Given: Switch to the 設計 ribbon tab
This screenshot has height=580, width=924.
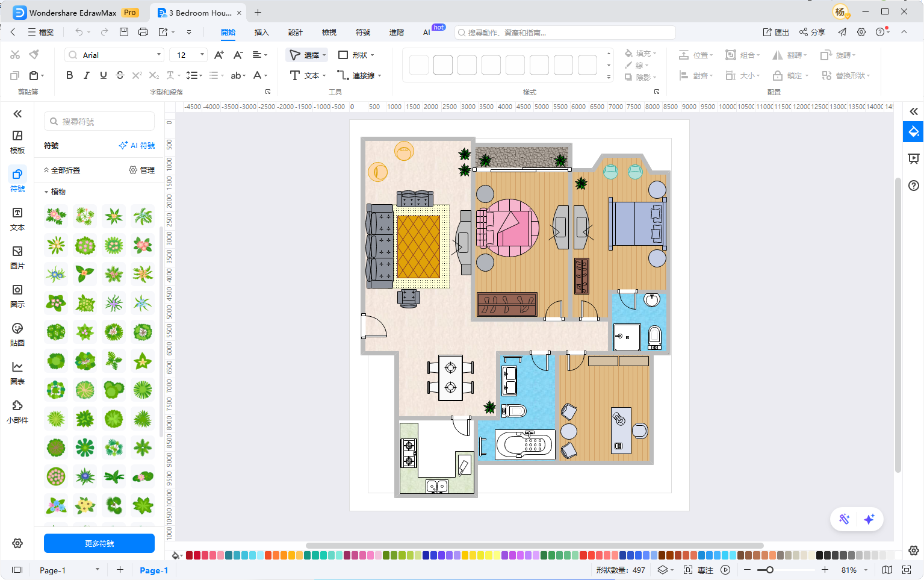Looking at the screenshot, I should [x=295, y=33].
